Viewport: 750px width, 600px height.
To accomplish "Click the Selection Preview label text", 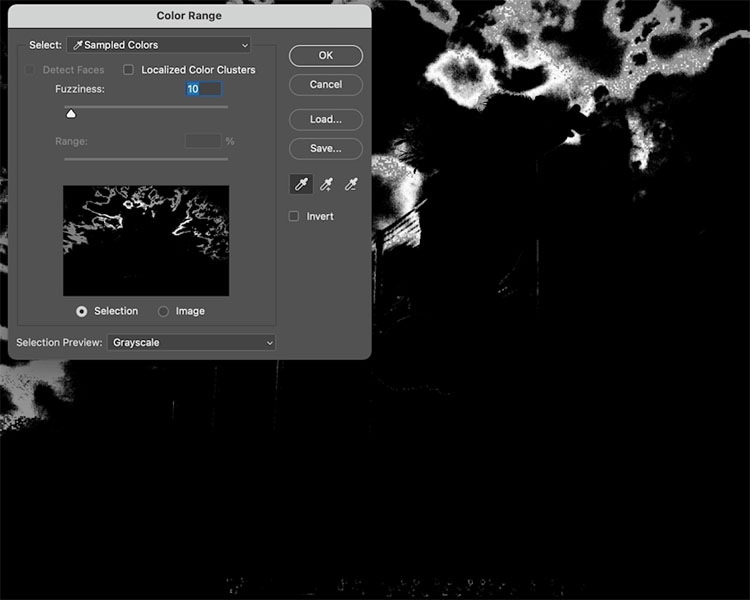I will (59, 343).
